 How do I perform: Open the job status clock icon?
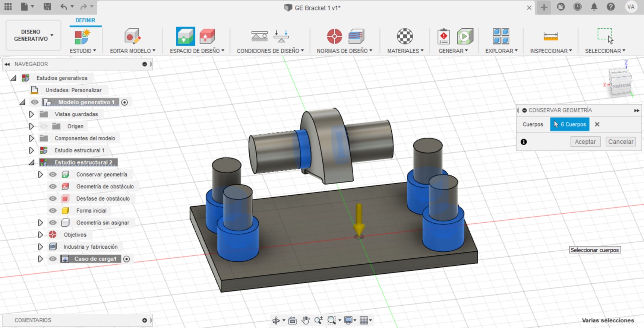click(577, 7)
